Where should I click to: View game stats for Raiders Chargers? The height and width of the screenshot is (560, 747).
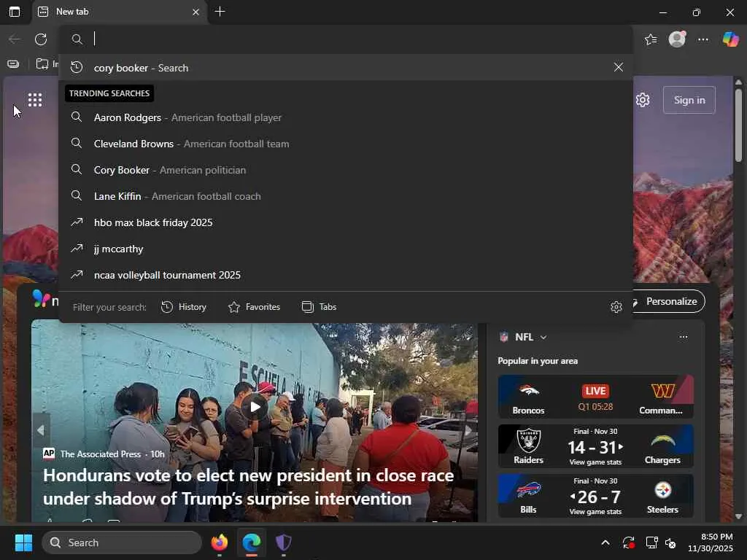tap(595, 462)
